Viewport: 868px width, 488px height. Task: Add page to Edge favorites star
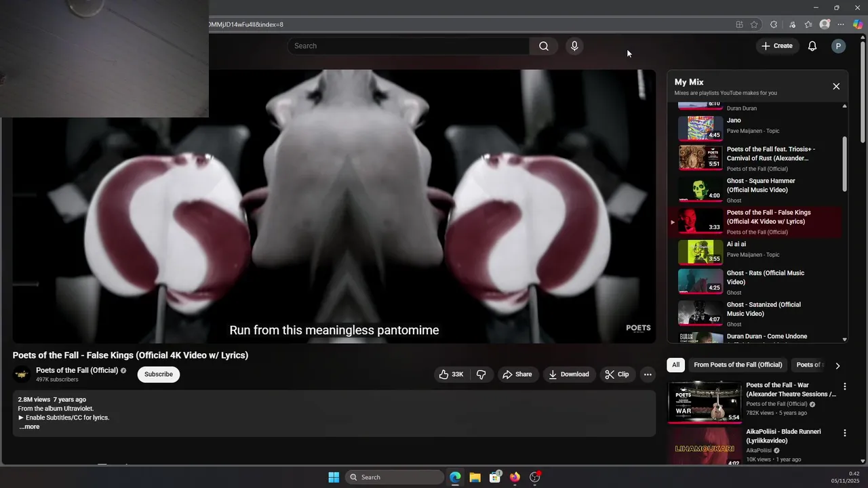(754, 24)
